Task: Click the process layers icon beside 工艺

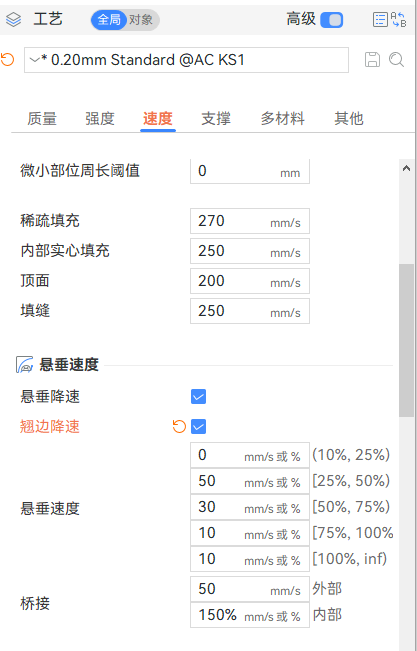Action: (x=13, y=20)
